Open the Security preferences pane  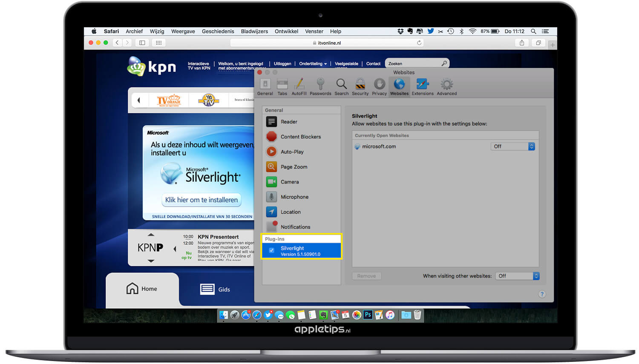[360, 87]
